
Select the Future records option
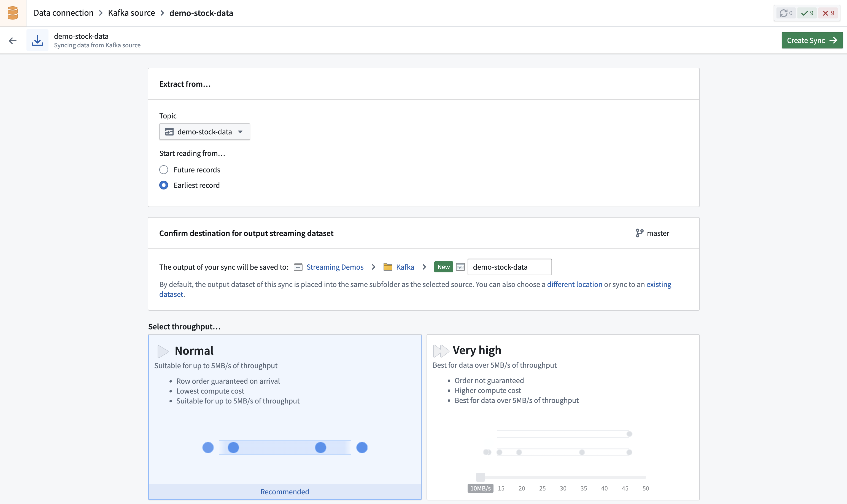click(164, 169)
